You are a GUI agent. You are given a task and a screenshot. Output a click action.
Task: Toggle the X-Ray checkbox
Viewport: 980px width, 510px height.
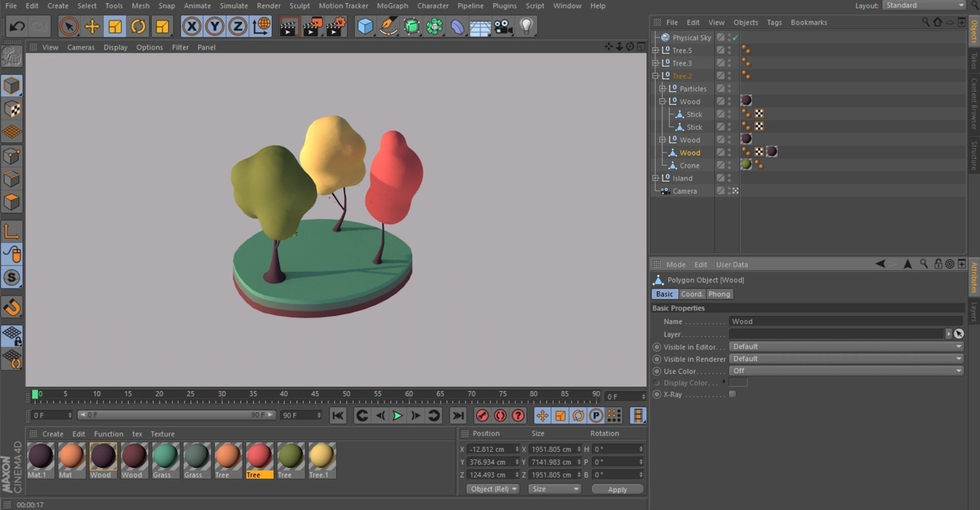click(732, 394)
